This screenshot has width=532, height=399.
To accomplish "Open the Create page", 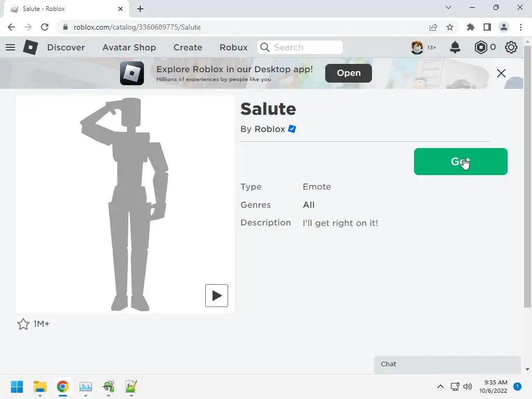I will click(x=188, y=47).
